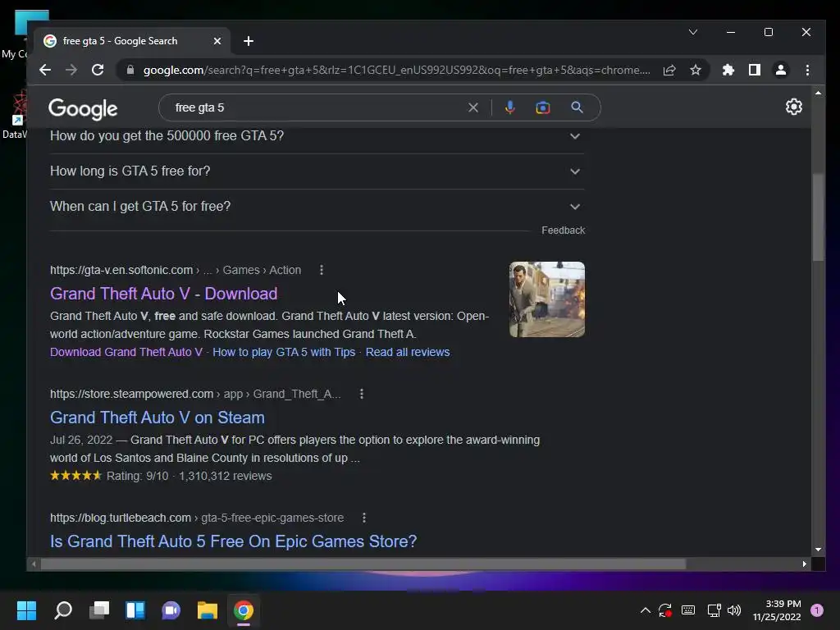Open Grand Theft Auto V - Download result
840x630 pixels.
[163, 294]
